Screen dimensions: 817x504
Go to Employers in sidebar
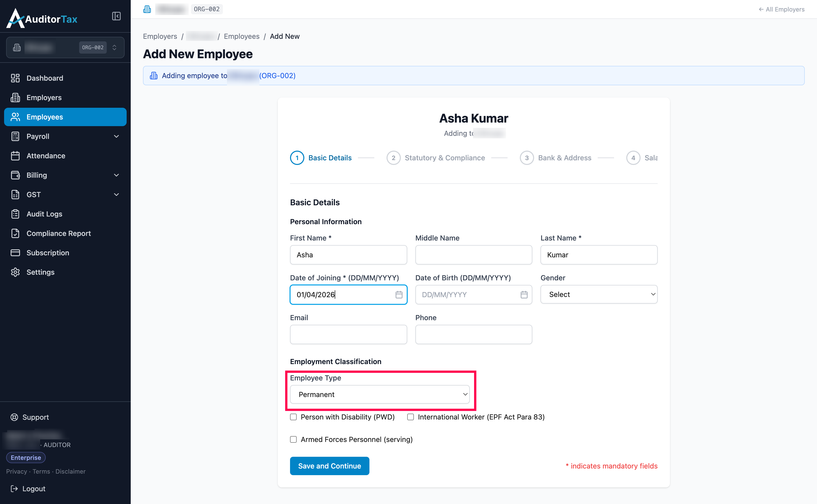(x=65, y=97)
